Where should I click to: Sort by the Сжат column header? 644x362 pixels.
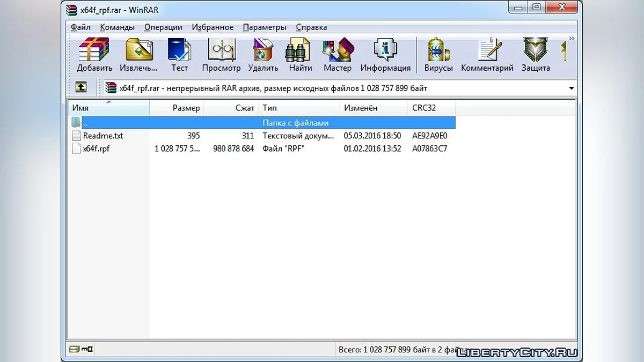(x=231, y=108)
